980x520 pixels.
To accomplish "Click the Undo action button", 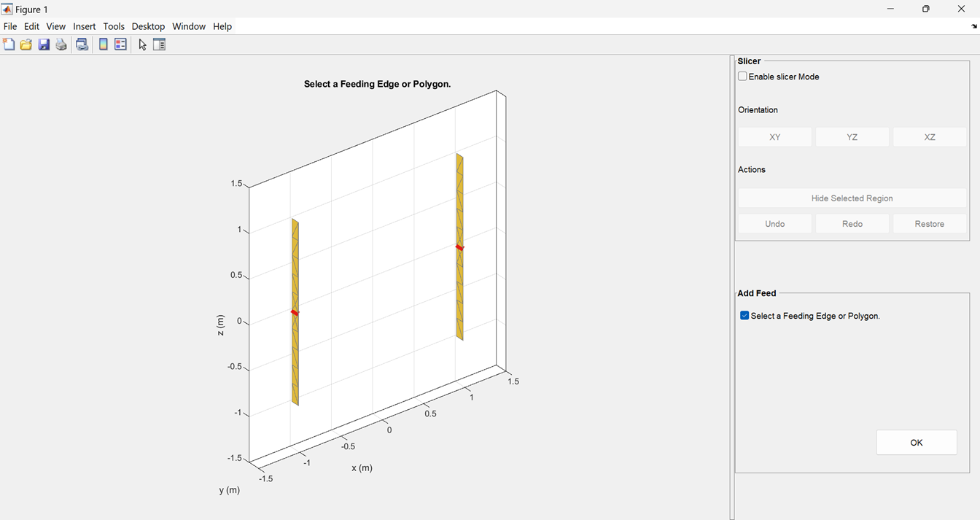I will pyautogui.click(x=774, y=223).
